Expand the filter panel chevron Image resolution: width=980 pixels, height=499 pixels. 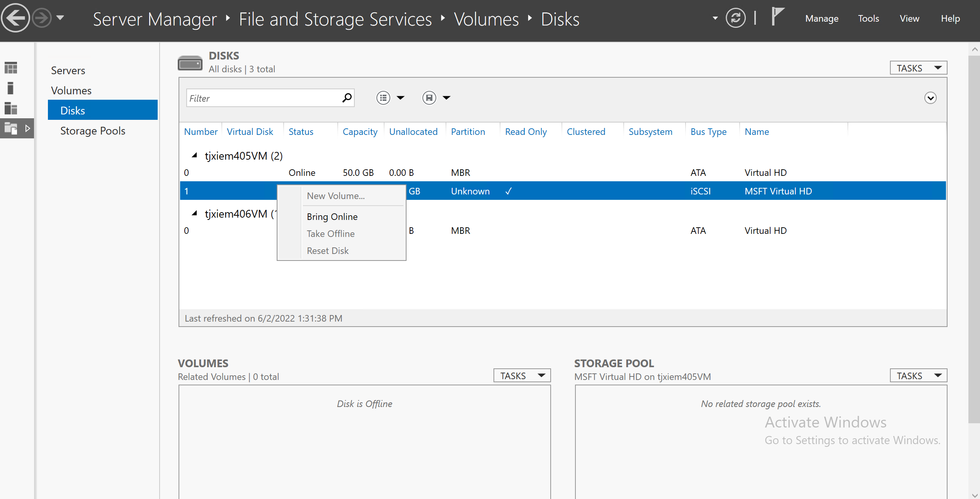tap(930, 98)
